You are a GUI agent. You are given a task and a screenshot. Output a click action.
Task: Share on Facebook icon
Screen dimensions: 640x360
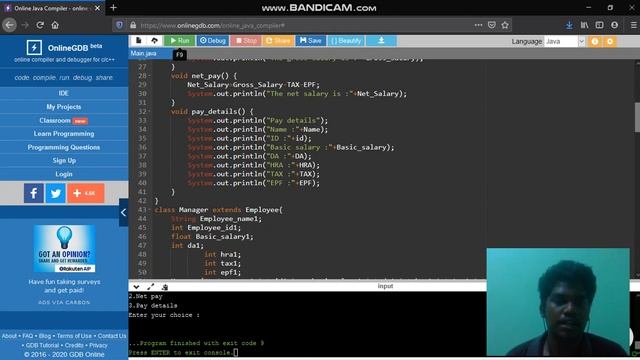pos(33,193)
